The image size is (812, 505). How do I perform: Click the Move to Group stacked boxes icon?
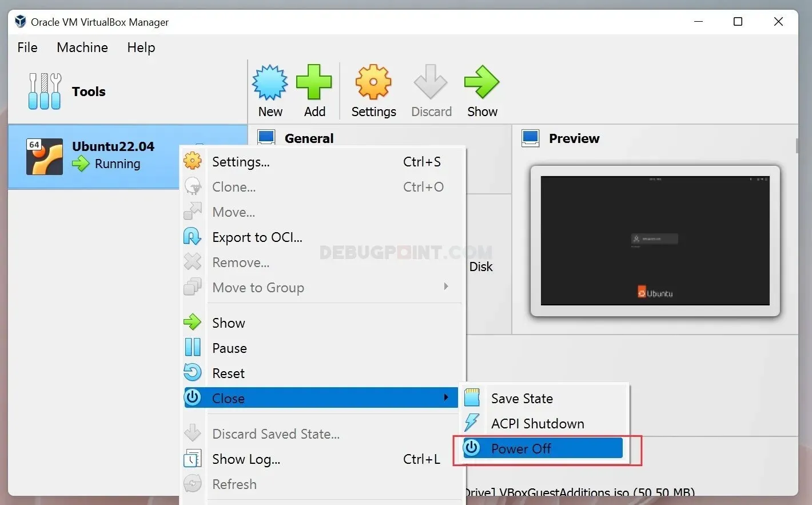pos(193,287)
